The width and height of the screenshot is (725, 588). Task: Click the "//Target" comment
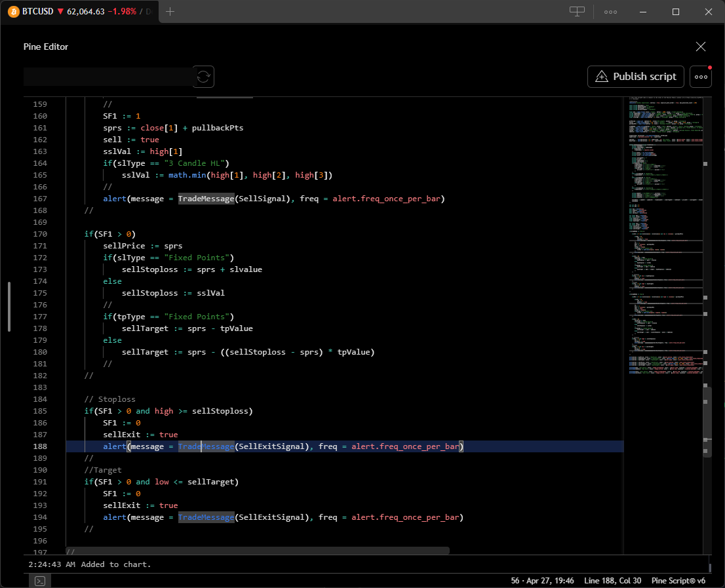pos(103,470)
